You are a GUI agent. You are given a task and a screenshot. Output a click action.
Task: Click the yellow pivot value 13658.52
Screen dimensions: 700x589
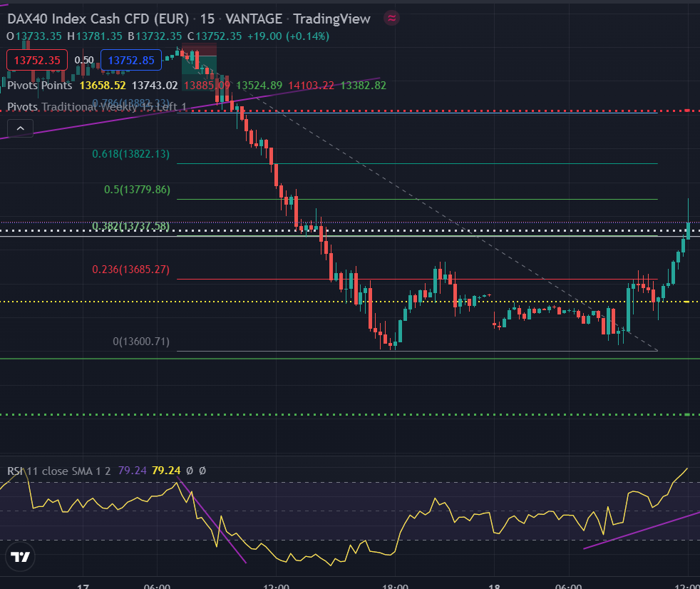pos(103,86)
